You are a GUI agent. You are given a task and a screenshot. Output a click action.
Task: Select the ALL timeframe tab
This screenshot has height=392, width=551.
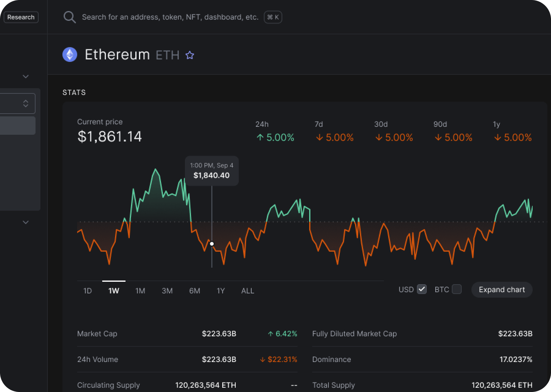point(247,291)
